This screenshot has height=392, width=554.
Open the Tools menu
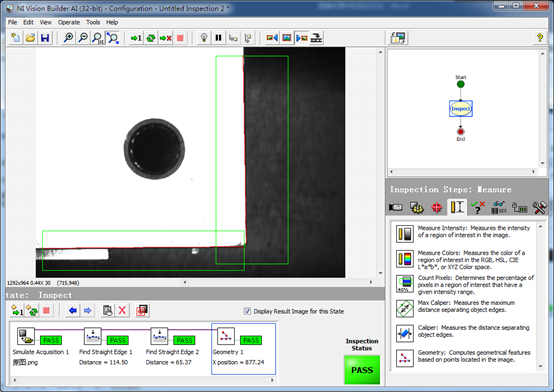click(x=93, y=22)
